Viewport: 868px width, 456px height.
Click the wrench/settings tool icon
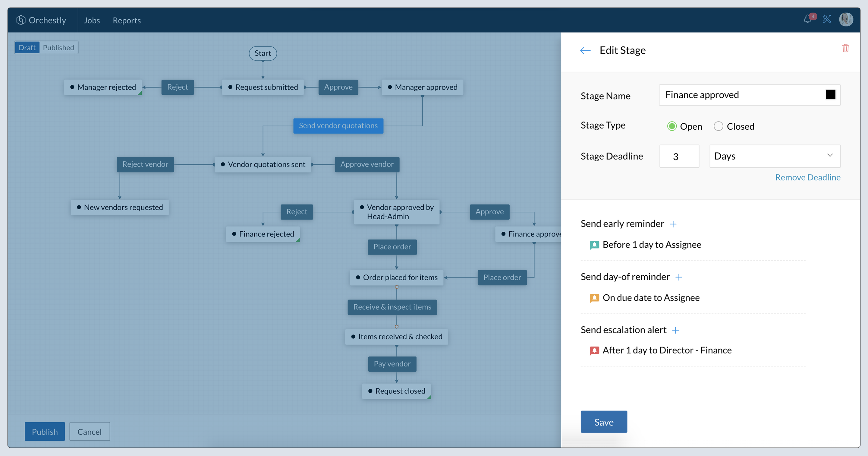point(827,20)
